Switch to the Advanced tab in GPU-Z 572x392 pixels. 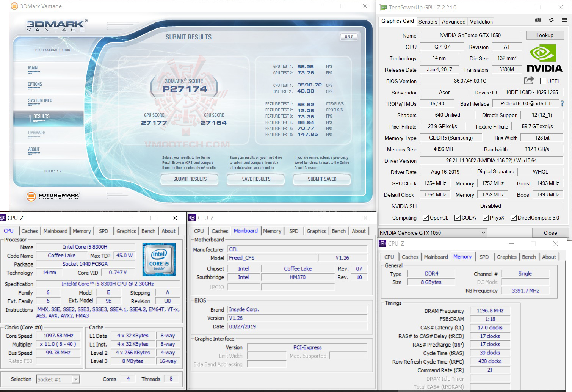tap(453, 22)
